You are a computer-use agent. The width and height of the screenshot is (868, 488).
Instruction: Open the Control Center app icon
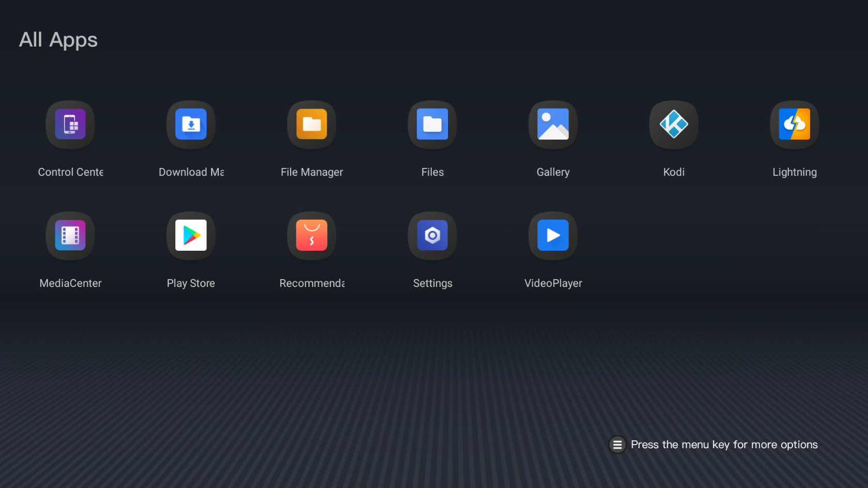tap(70, 125)
